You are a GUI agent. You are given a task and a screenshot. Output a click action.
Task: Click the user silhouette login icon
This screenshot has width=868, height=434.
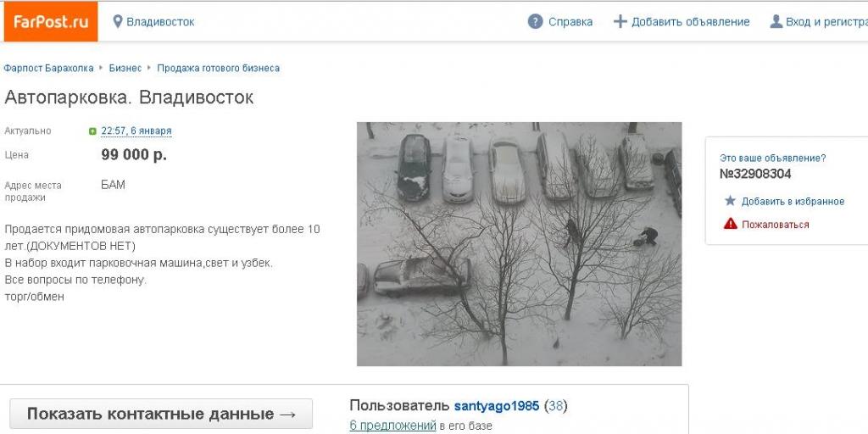[x=776, y=22]
